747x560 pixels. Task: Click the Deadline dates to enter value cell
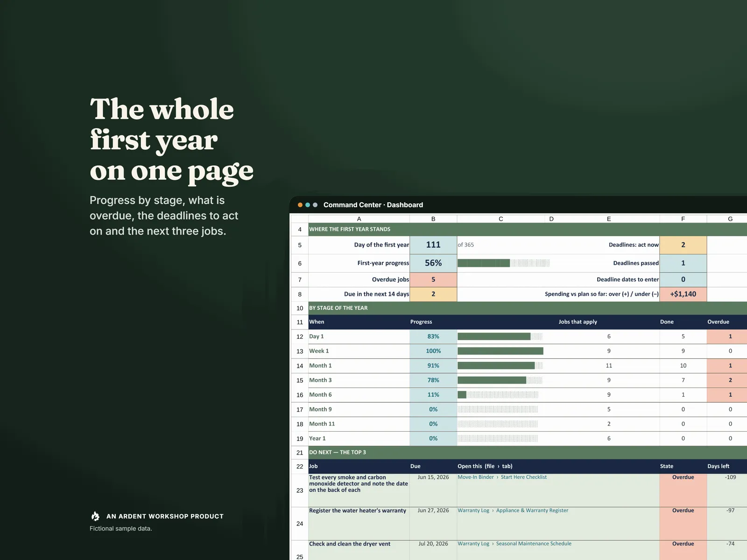tap(683, 280)
